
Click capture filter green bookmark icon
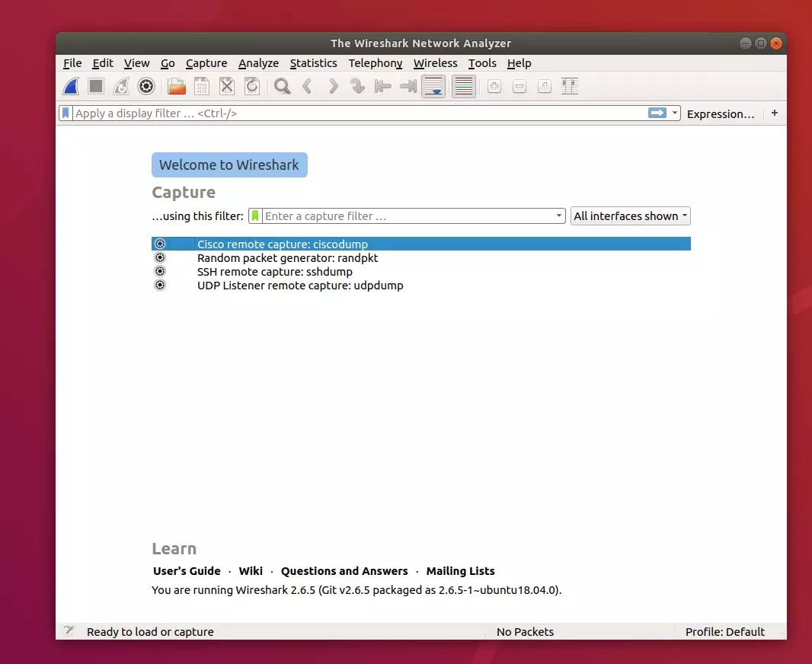pyautogui.click(x=255, y=215)
